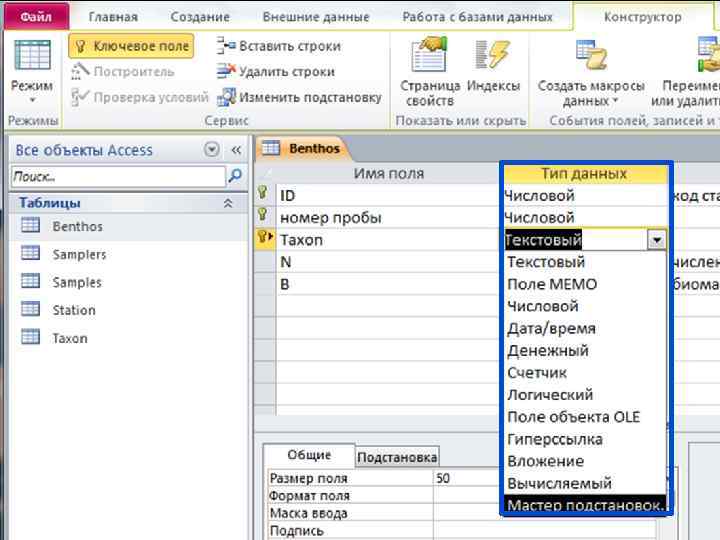Click the Тип данных column header

[x=584, y=174]
